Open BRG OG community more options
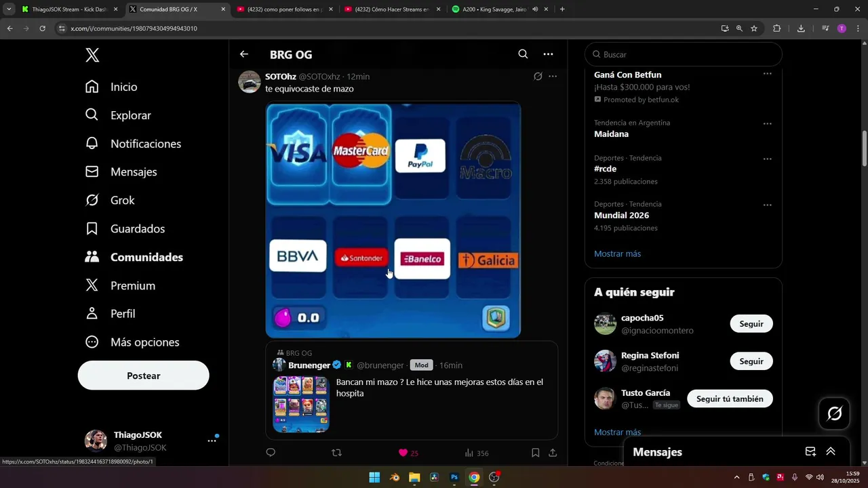 tap(548, 54)
